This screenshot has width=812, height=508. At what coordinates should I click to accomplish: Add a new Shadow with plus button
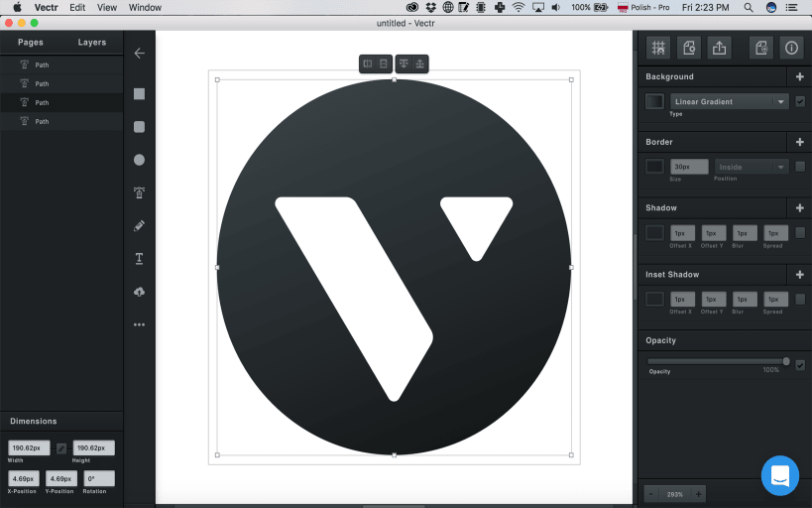pyautogui.click(x=799, y=208)
